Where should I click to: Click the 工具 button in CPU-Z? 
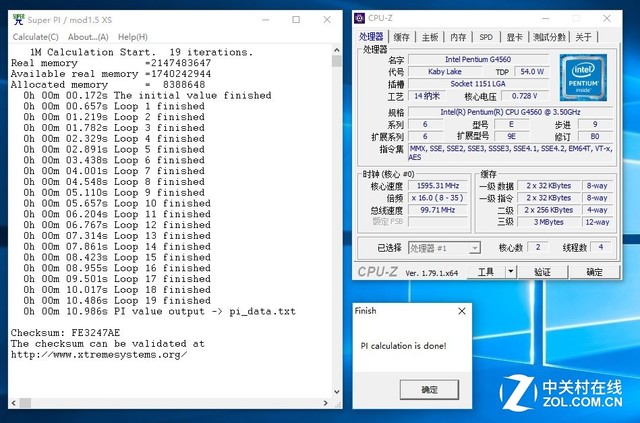coord(486,272)
